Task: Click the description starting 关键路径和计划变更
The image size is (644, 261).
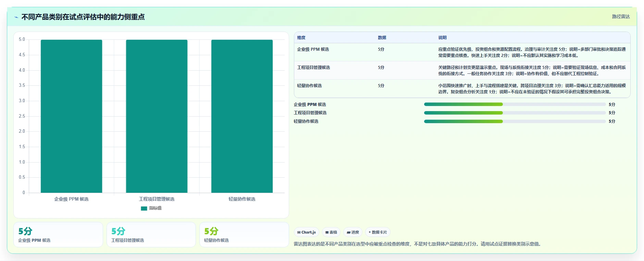Action: [x=532, y=71]
